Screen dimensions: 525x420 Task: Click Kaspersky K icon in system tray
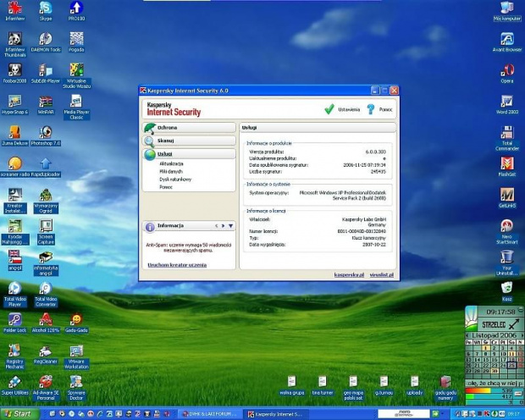click(x=487, y=414)
